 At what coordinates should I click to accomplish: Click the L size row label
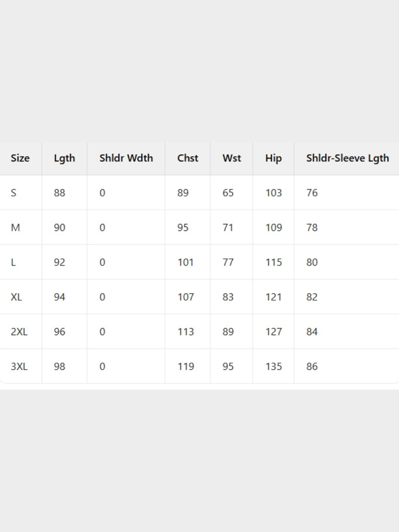point(13,262)
